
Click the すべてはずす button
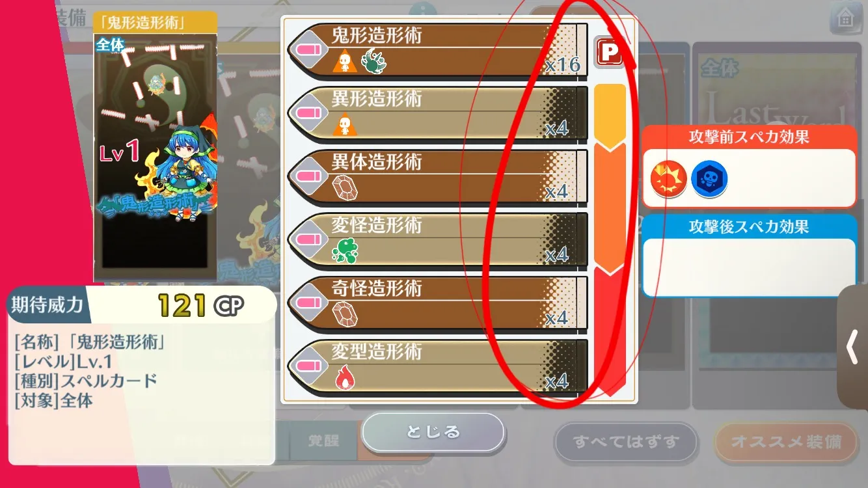(626, 442)
